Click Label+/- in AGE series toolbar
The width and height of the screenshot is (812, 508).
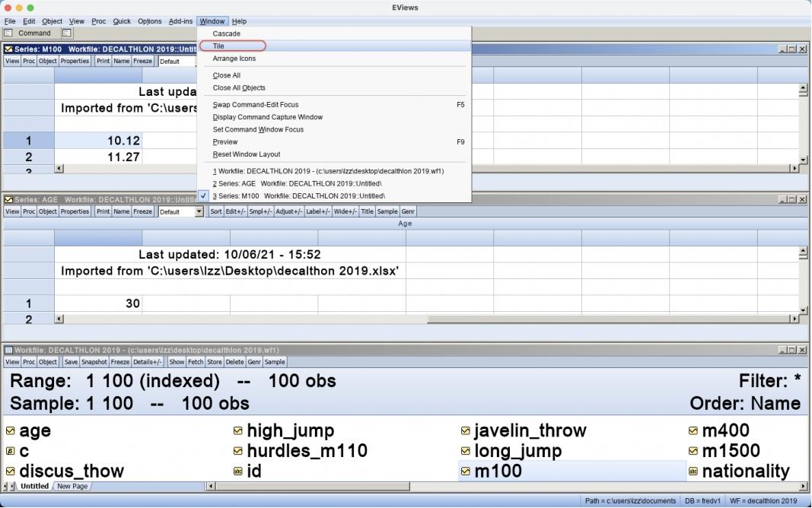(x=317, y=211)
